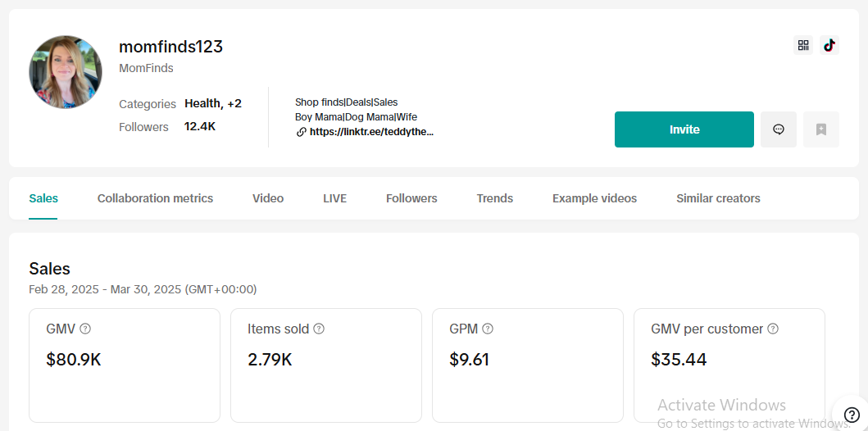This screenshot has width=868, height=431.
Task: Open the QR code icon
Action: [802, 45]
